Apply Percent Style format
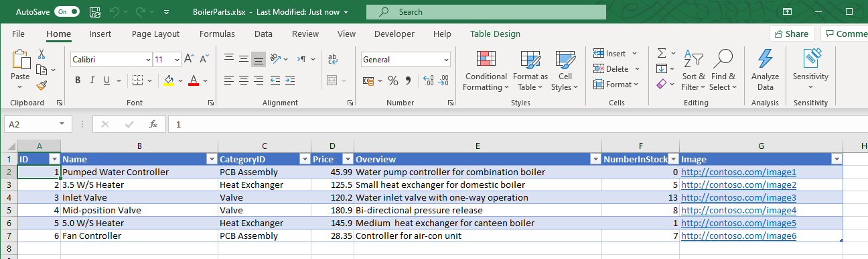Image resolution: width=868 pixels, height=259 pixels. (x=393, y=81)
